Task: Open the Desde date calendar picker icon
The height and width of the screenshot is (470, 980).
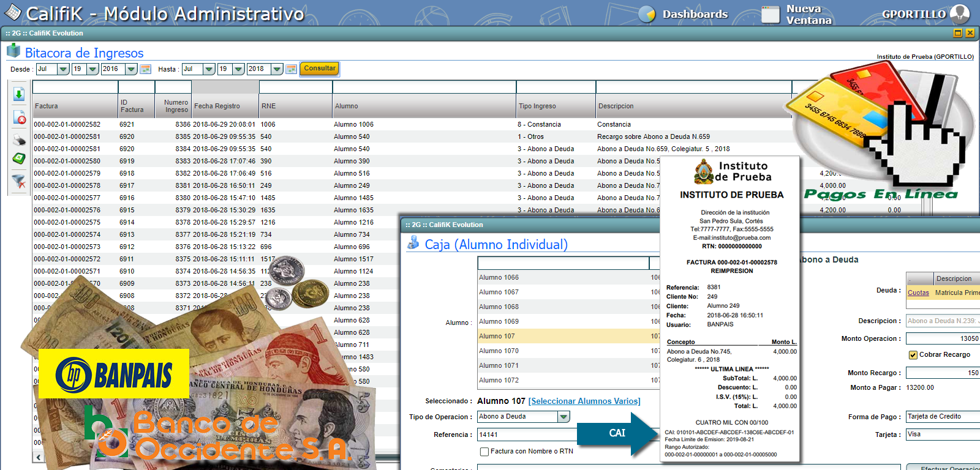Action: (x=145, y=69)
